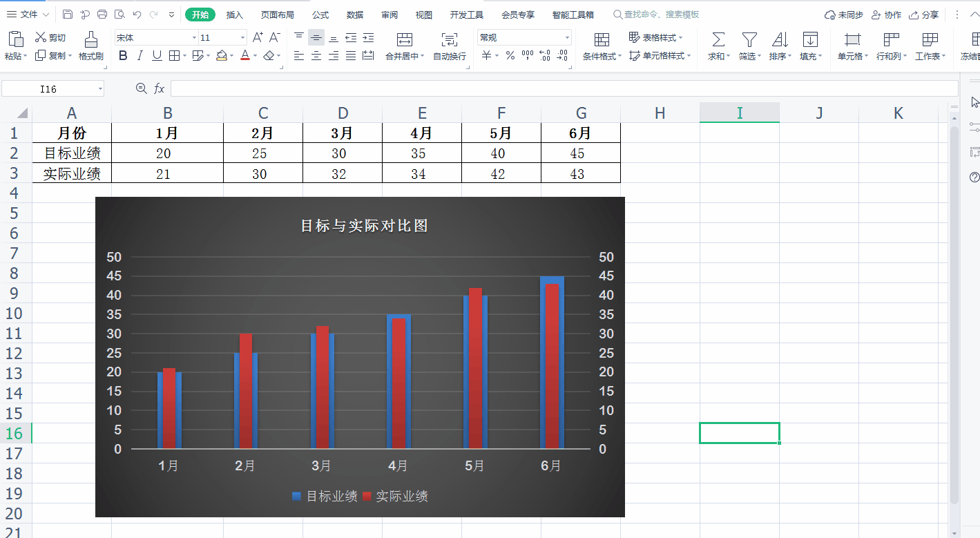The height and width of the screenshot is (538, 980).
Task: Click the AutoSum (求和) sigma icon
Action: 718,39
